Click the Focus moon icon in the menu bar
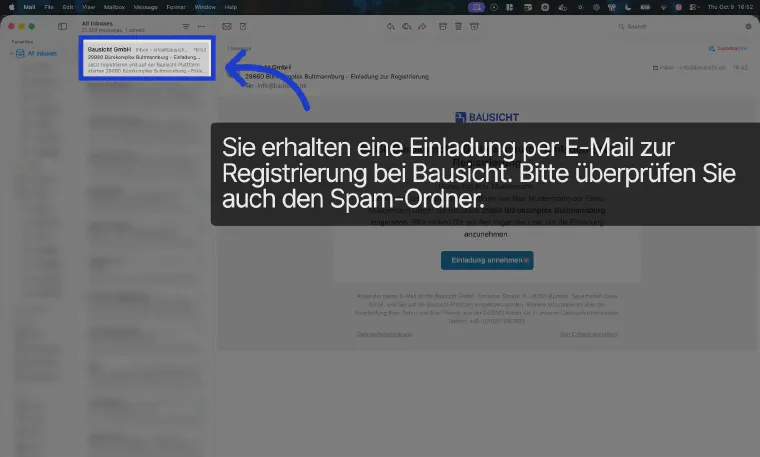 point(628,7)
